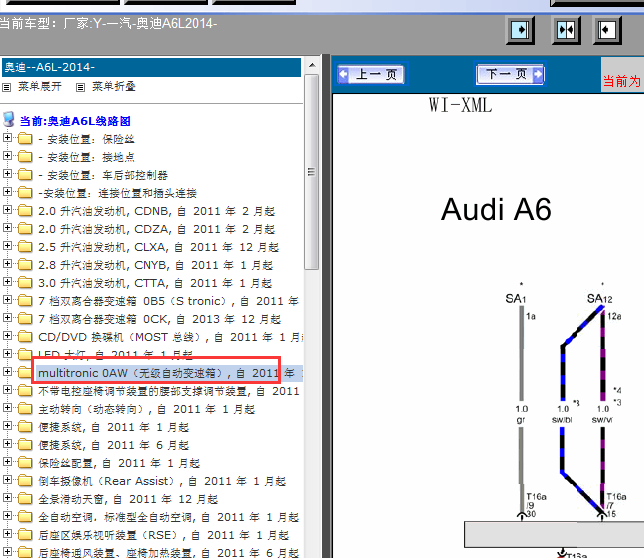Click the 后座区娱乐视听装置 folder icon
Image resolution: width=644 pixels, height=558 pixels.
pyautogui.click(x=25, y=535)
